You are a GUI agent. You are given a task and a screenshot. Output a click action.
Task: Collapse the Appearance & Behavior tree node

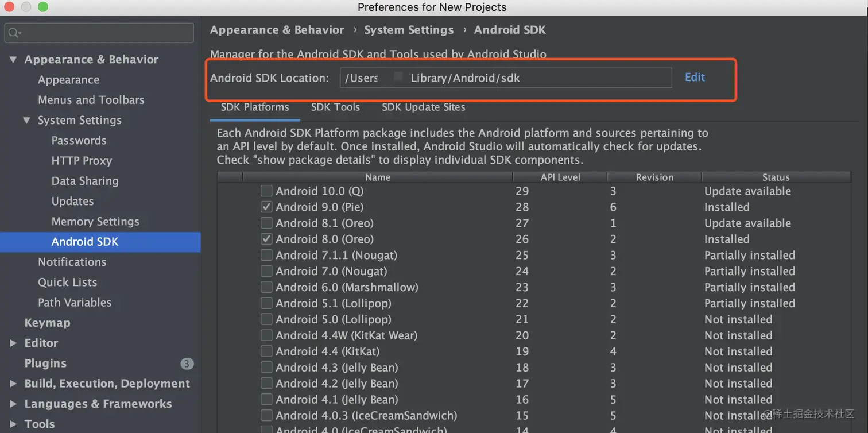pyautogui.click(x=13, y=60)
